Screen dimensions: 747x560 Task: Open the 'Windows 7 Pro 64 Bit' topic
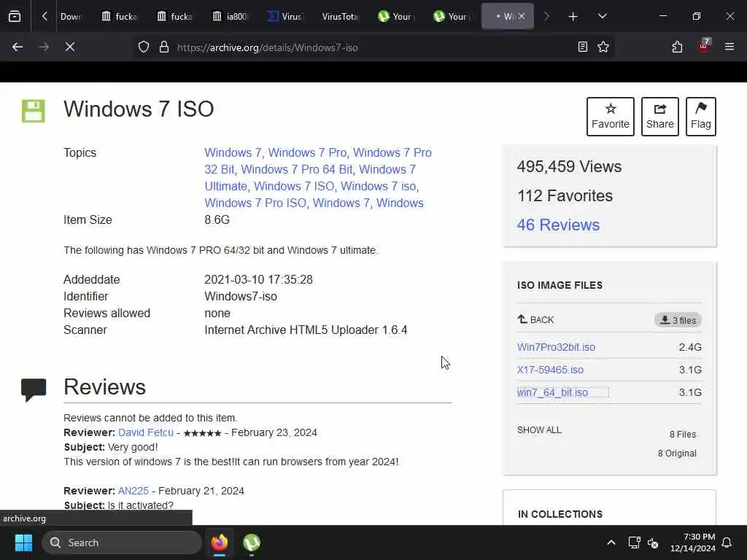click(297, 169)
